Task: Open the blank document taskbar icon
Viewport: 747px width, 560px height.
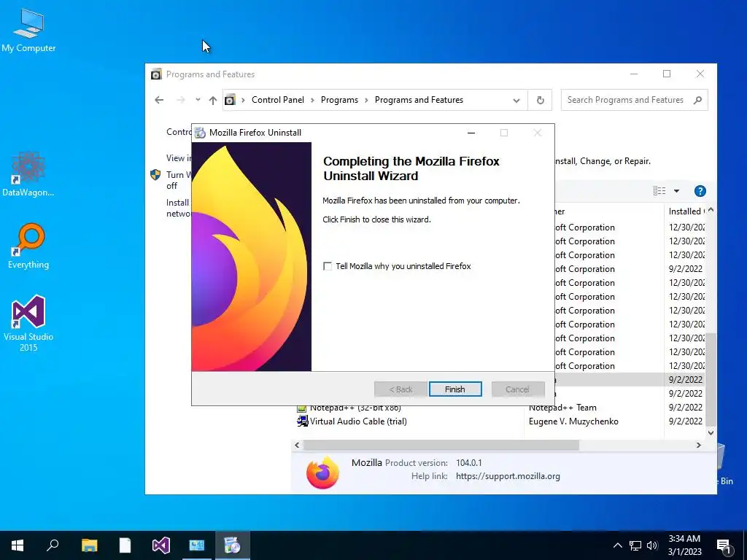Action: click(125, 545)
